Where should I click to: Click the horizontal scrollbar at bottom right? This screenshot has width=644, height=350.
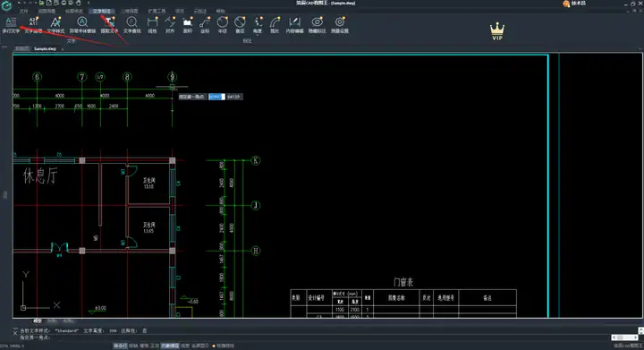click(x=625, y=337)
